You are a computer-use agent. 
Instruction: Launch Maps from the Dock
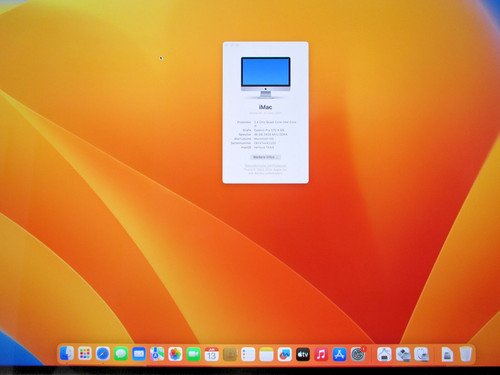(x=157, y=354)
